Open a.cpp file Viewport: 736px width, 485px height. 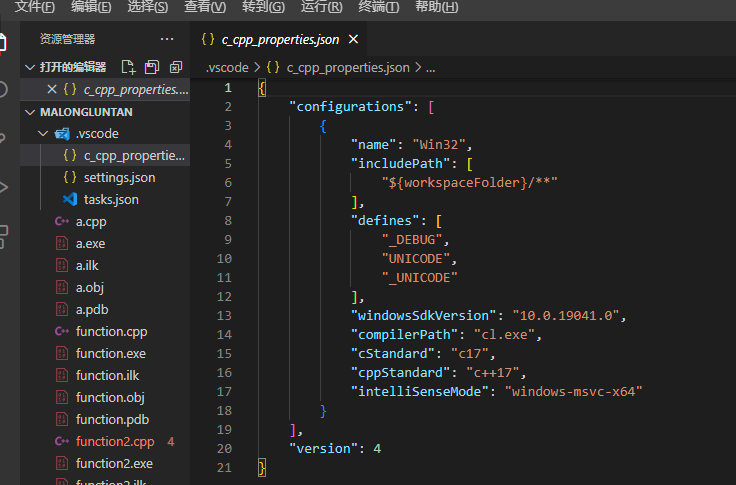pyautogui.click(x=105, y=222)
